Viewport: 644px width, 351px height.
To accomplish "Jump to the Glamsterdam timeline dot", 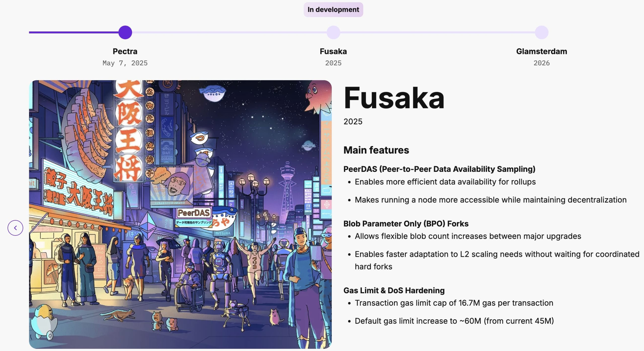I will [542, 32].
